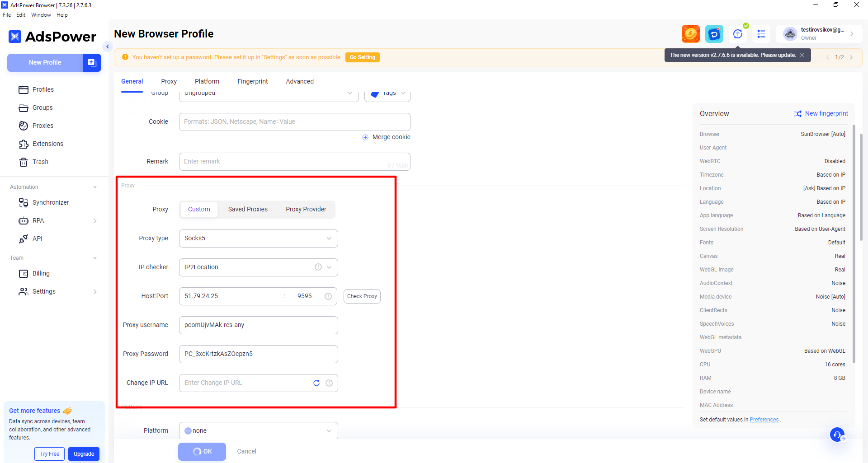The image size is (868, 463).
Task: Switch to Proxy Provider option
Action: pyautogui.click(x=306, y=209)
